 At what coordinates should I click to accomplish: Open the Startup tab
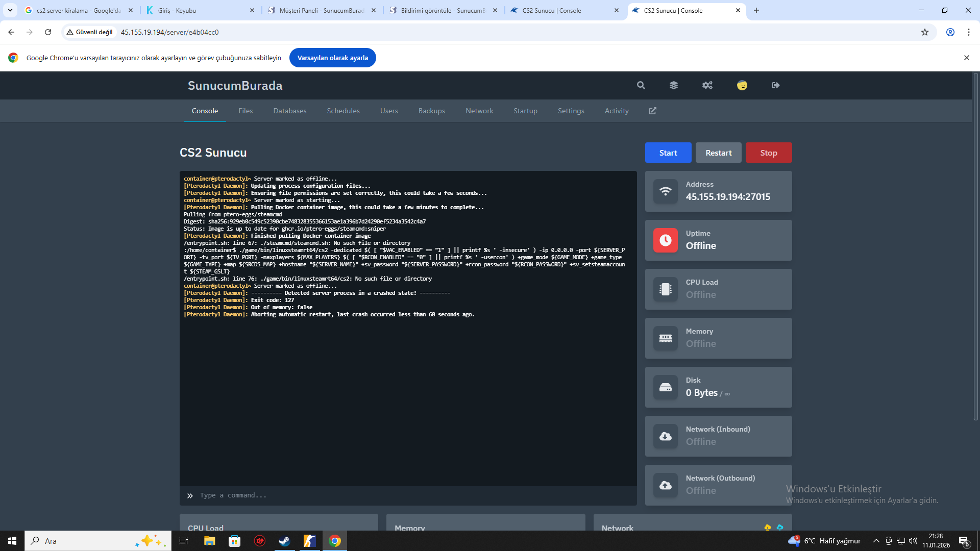click(525, 111)
